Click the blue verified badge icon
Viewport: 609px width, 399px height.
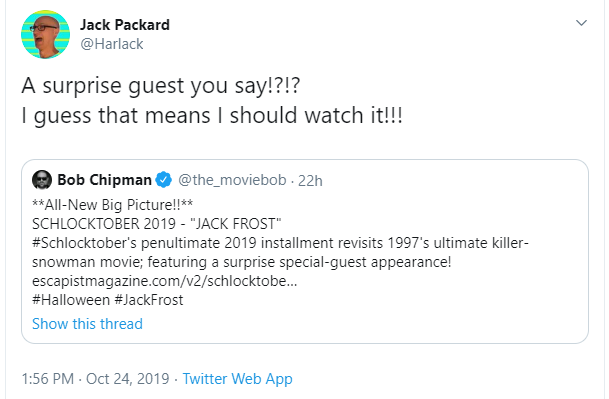pyautogui.click(x=164, y=180)
